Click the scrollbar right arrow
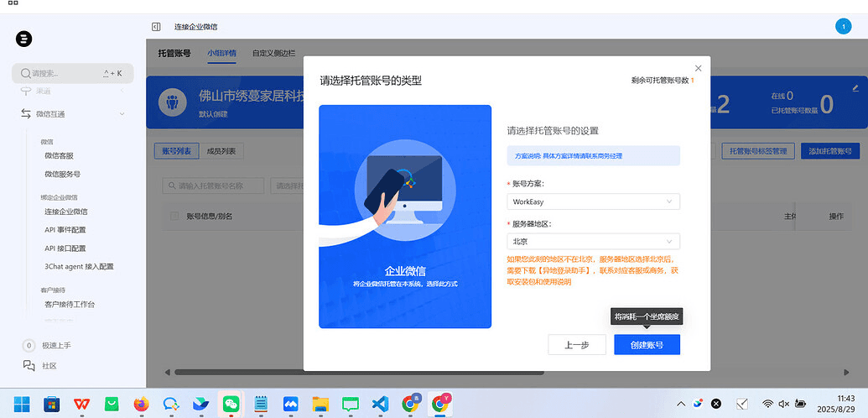Image resolution: width=868 pixels, height=418 pixels. (x=846, y=373)
